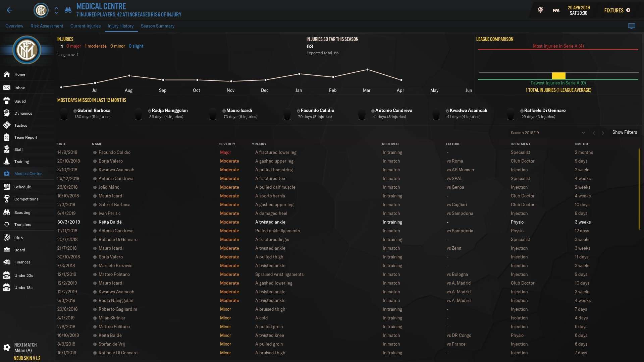Screen dimensions: 644x362
Task: Open the binoculars search icon in header
Action: pos(68,10)
